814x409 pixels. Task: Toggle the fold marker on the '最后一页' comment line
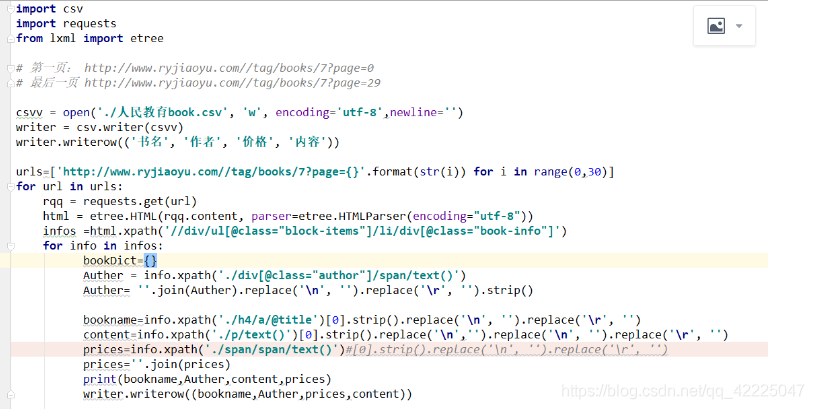10,83
